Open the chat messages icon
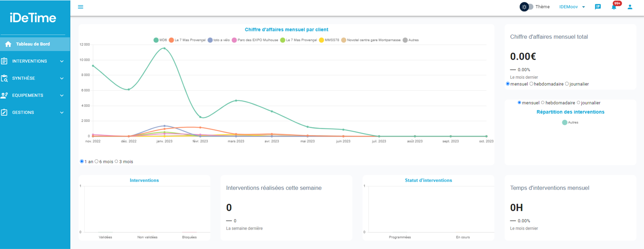 click(598, 7)
